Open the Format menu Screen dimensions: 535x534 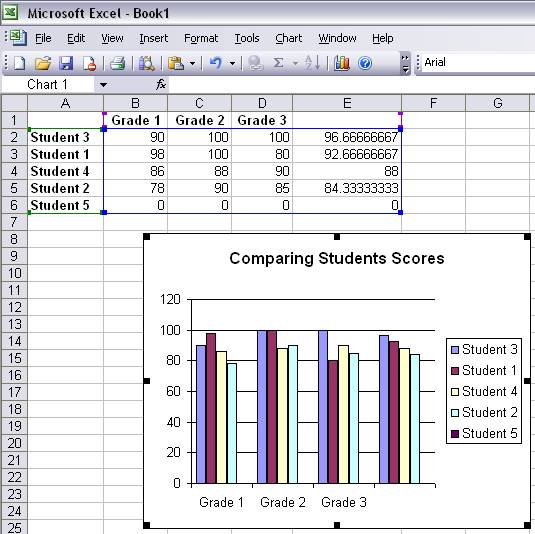[x=201, y=38]
